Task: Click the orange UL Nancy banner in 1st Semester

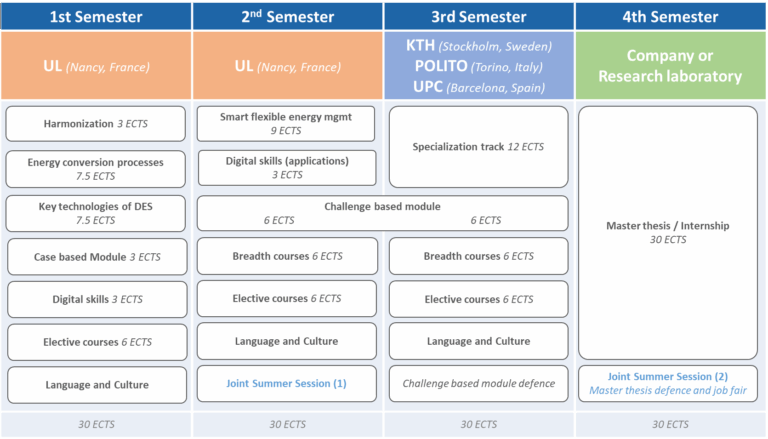Action: 96,65
